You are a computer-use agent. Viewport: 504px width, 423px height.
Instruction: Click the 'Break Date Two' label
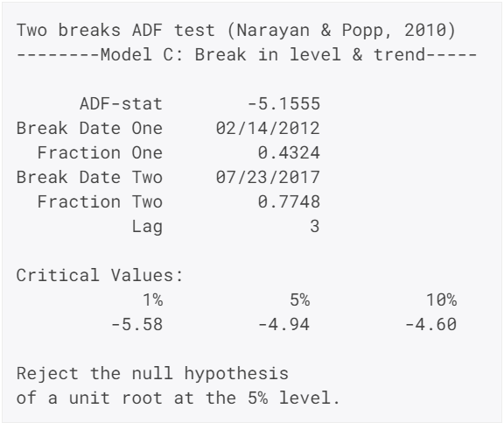[x=89, y=177]
